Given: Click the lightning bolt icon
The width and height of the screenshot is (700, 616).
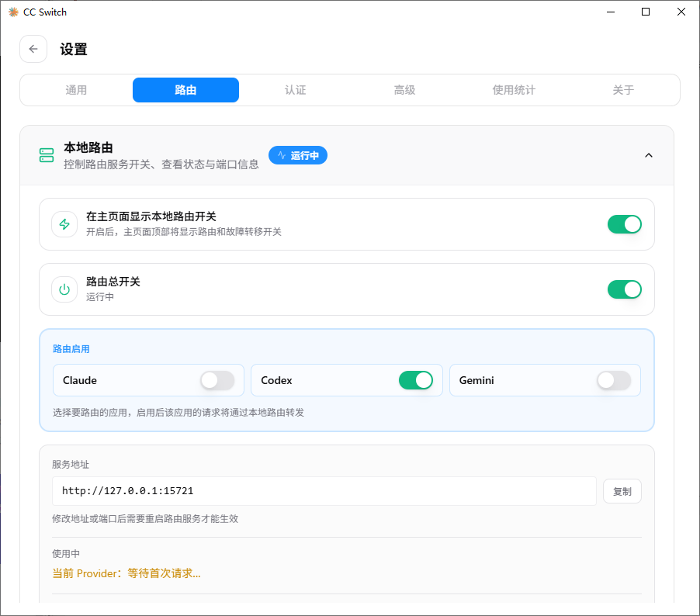Looking at the screenshot, I should pyautogui.click(x=64, y=224).
